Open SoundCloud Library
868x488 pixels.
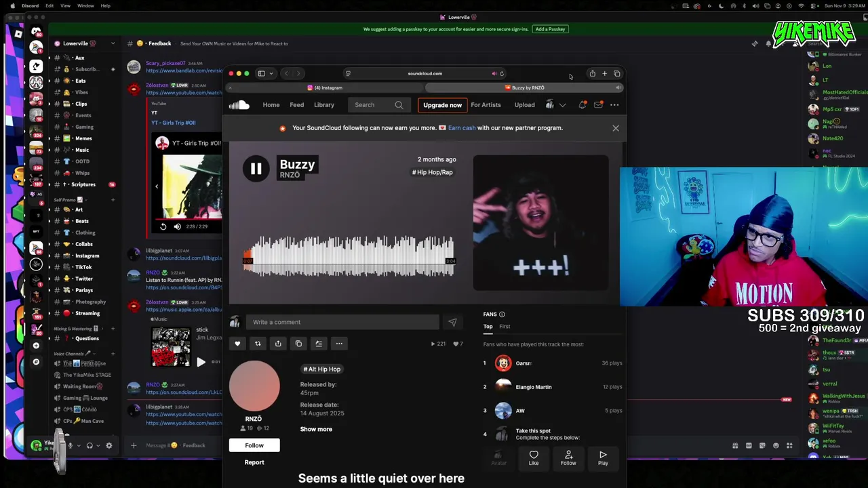324,105
